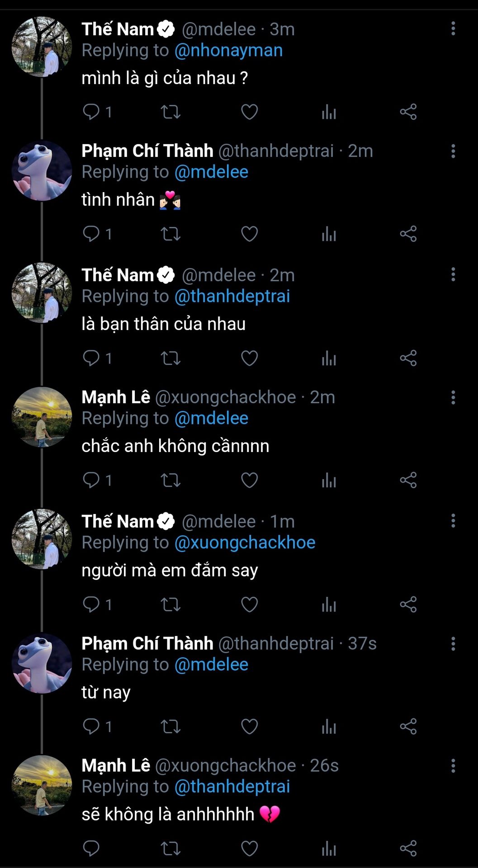The width and height of the screenshot is (478, 868).
Task: View analytics for "chắc anh không cầnnnn" tweet
Action: tap(329, 480)
